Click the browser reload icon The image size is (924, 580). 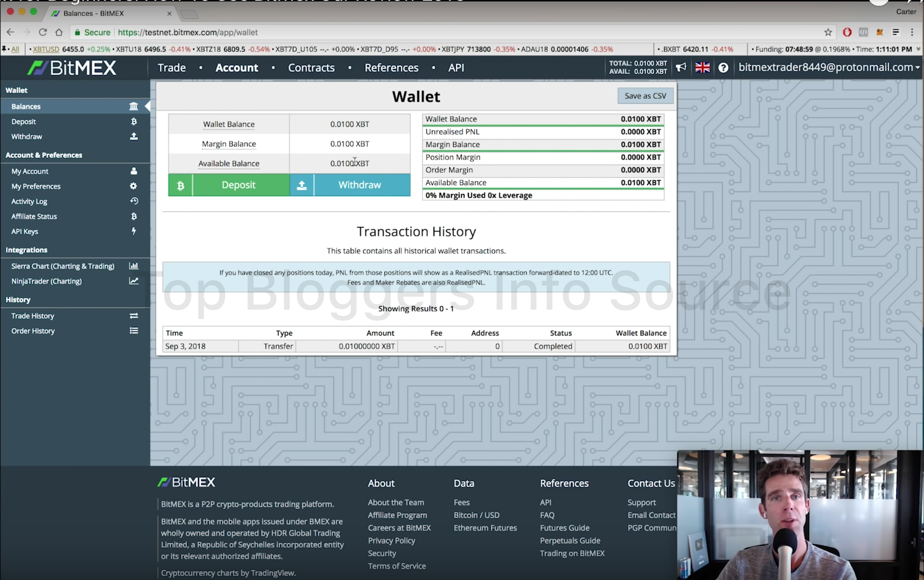[x=43, y=32]
